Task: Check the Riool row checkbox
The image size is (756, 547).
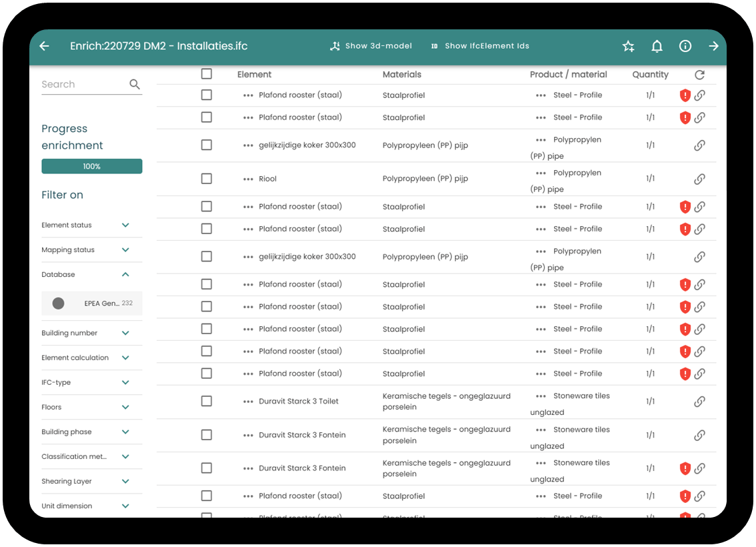Action: [207, 179]
